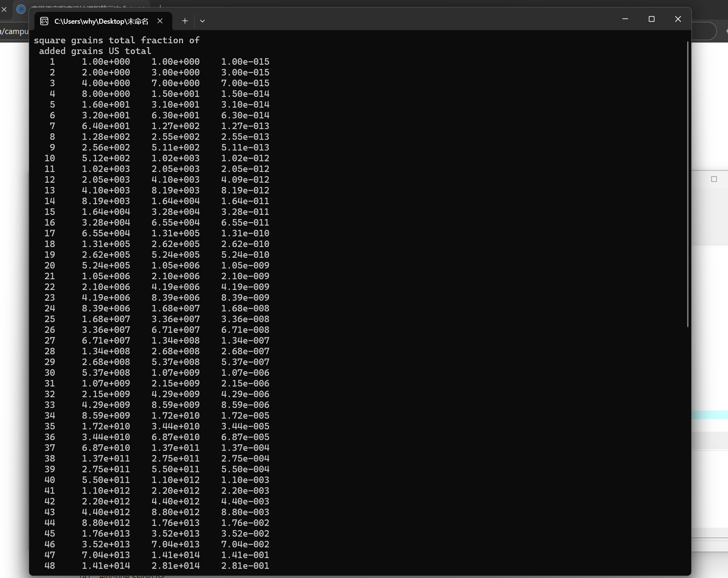Click value 4.40e-003 in row 42
The height and width of the screenshot is (578, 728).
point(245,501)
